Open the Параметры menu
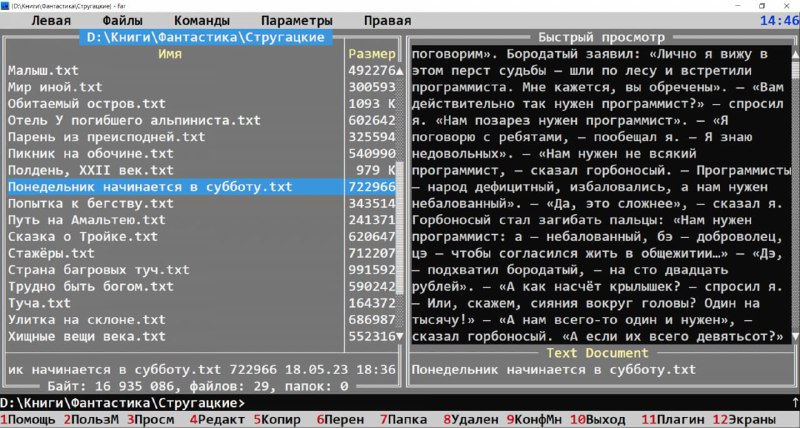800x428 pixels. 297,21
